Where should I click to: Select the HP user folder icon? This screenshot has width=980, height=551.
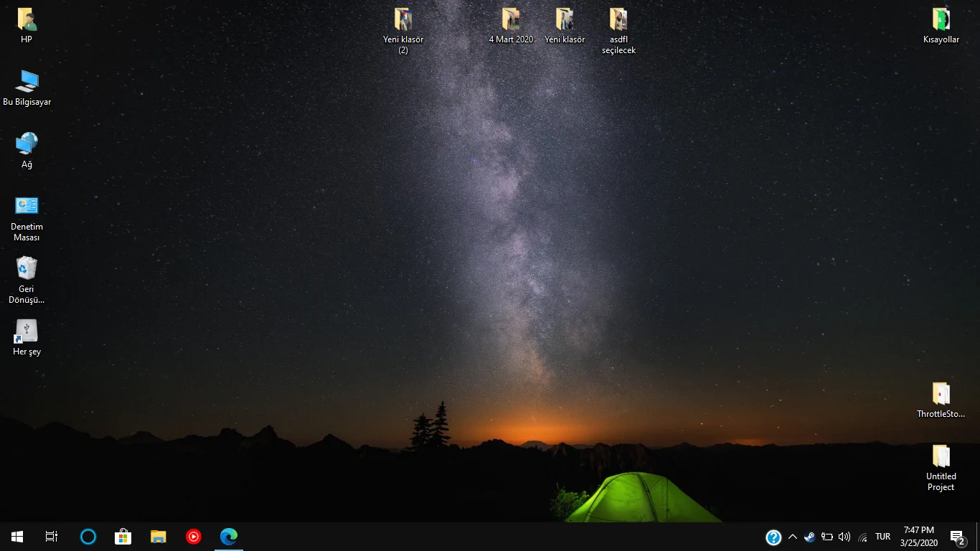[x=27, y=19]
